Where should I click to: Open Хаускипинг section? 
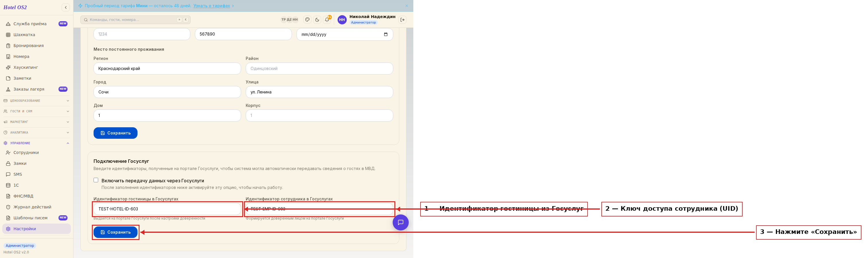[x=37, y=67]
